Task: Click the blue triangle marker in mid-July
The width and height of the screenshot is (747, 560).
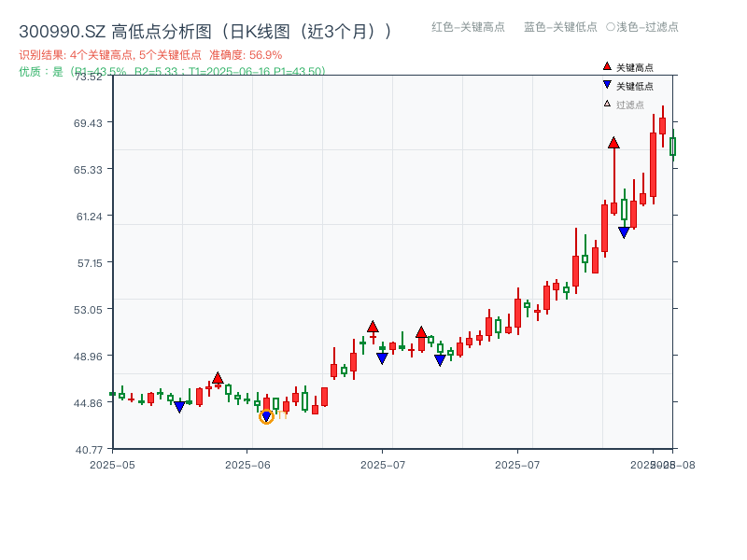Action: (440, 357)
